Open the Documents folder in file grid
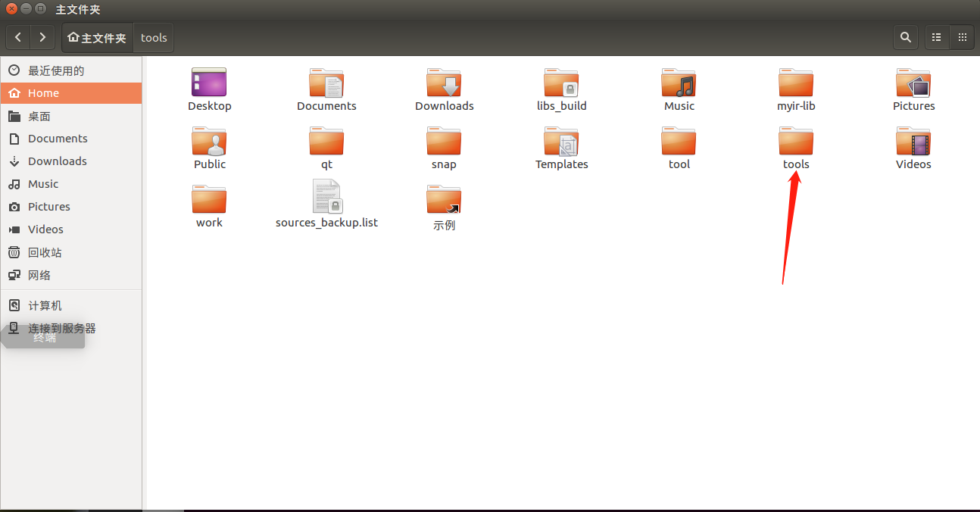980x512 pixels. (x=326, y=83)
